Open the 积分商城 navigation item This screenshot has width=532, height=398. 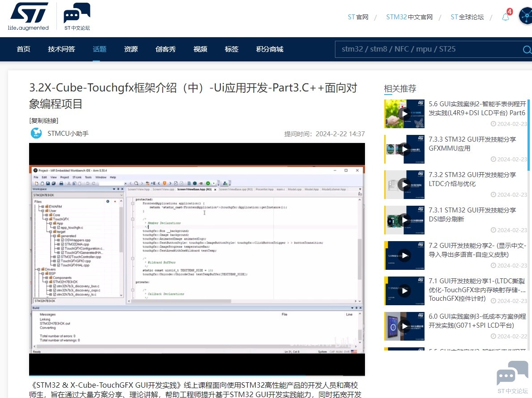click(270, 49)
